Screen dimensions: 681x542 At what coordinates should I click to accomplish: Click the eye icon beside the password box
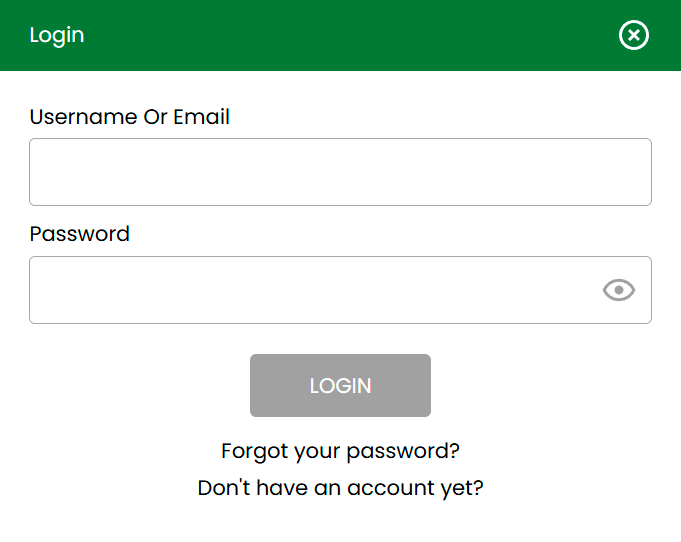[x=619, y=290]
